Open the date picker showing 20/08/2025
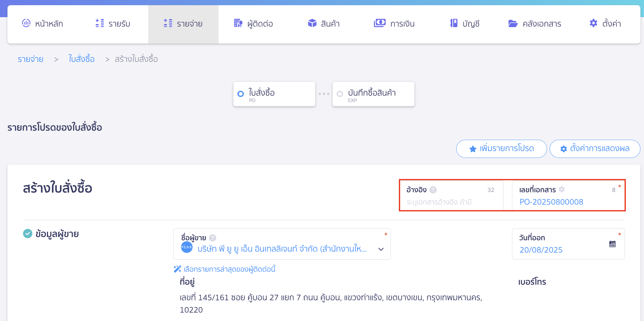 pyautogui.click(x=541, y=250)
